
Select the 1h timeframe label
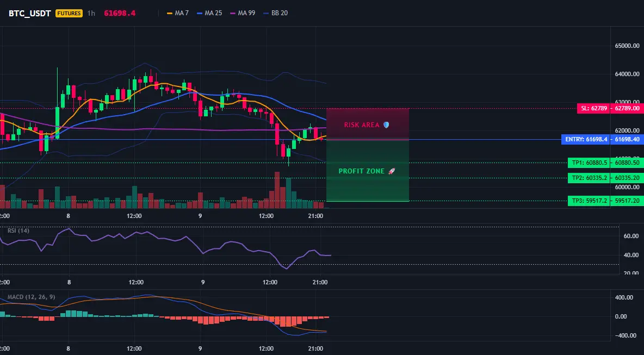point(91,13)
